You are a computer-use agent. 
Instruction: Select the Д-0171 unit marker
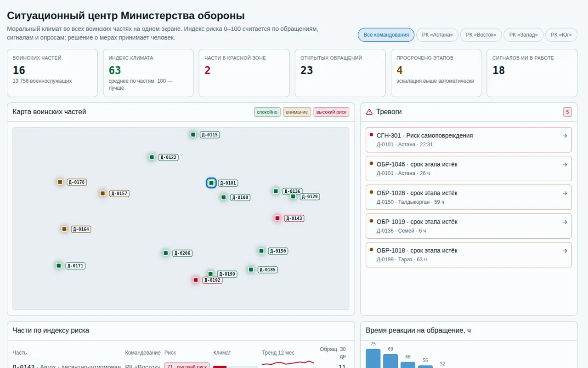coord(59,265)
